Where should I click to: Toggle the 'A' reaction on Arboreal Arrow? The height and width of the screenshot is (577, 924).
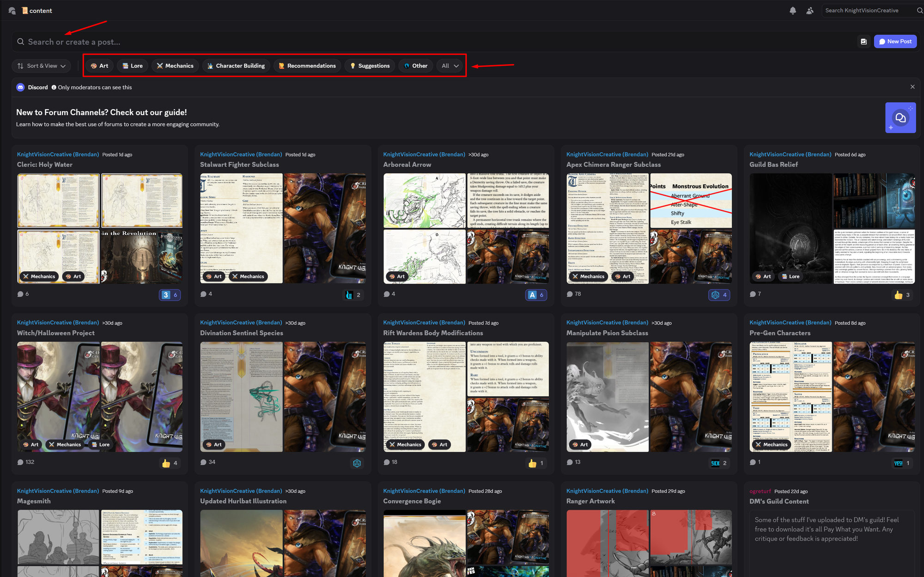pyautogui.click(x=536, y=295)
